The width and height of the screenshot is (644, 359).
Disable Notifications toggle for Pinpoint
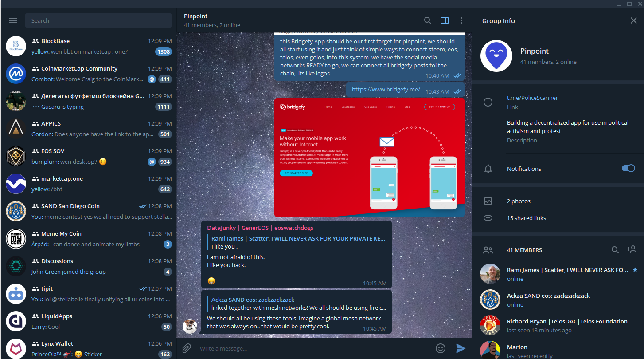point(628,168)
